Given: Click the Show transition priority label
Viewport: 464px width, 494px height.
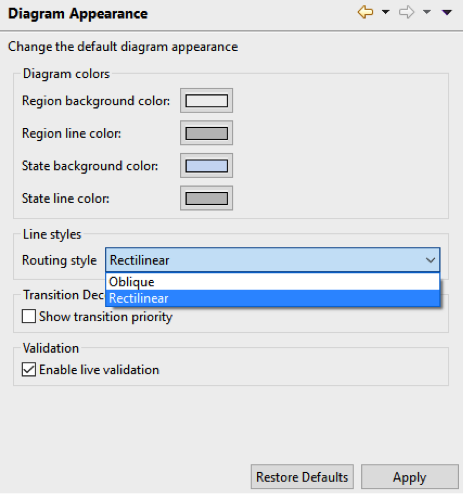Looking at the screenshot, I should tap(106, 317).
